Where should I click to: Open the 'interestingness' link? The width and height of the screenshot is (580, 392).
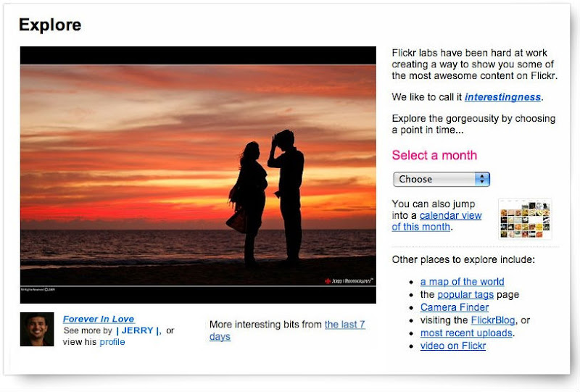coord(502,97)
